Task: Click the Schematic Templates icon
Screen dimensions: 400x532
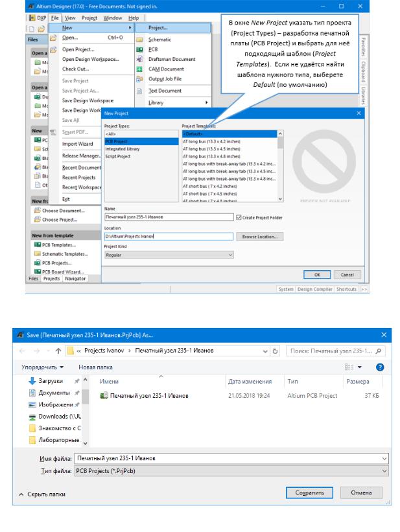Action: click(x=38, y=254)
